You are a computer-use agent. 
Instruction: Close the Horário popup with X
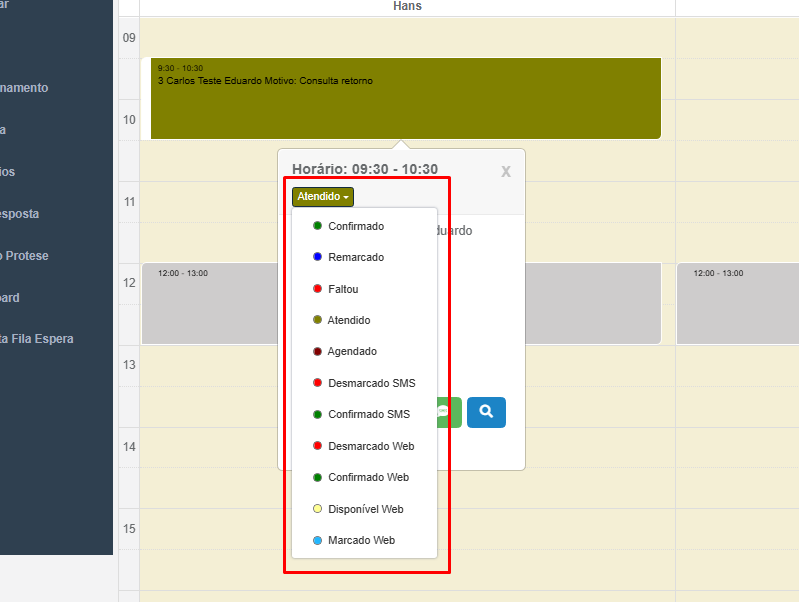click(x=506, y=172)
